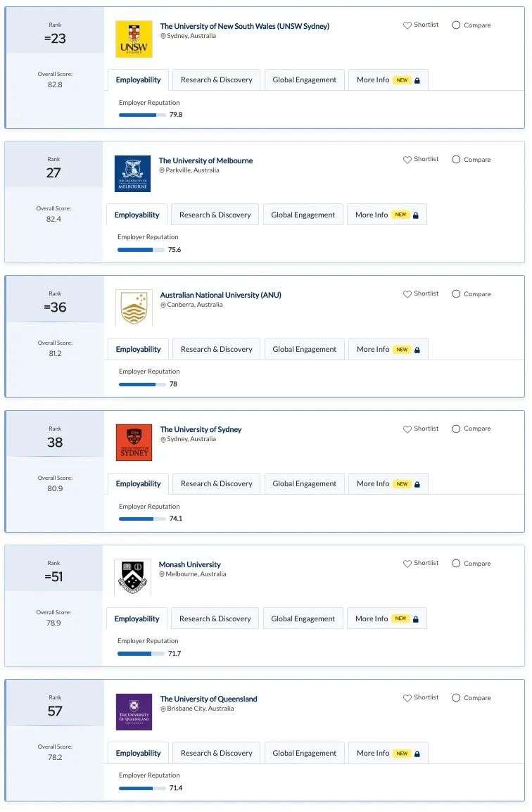Screen dimensions: 532x812
Task: Open Research & Discovery tab for University of Queensland
Action: click(217, 754)
